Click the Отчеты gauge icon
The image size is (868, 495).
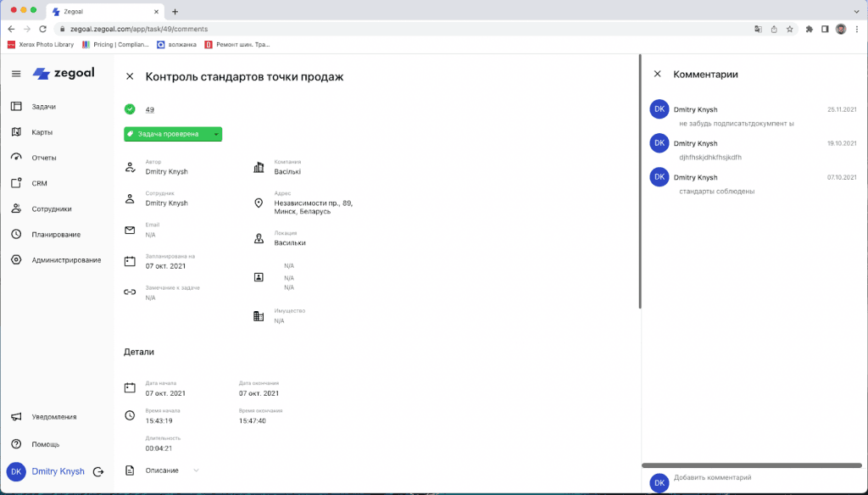tap(16, 158)
